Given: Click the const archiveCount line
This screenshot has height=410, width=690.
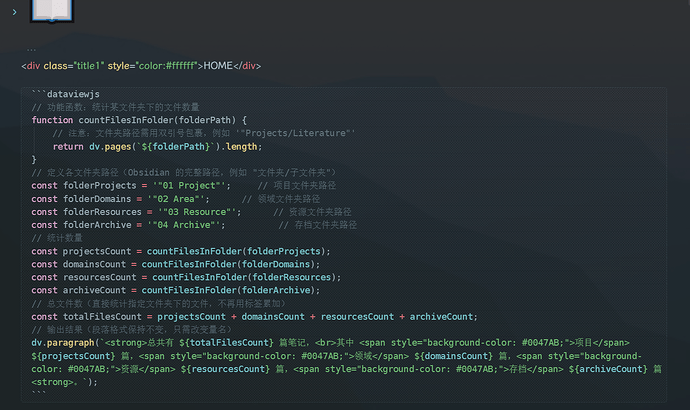Looking at the screenshot, I should [x=175, y=290].
